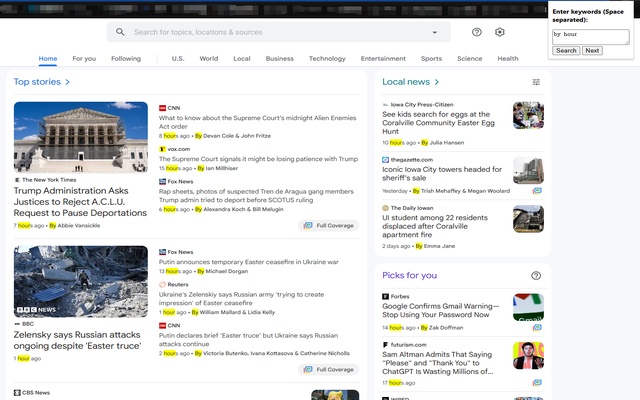Click the Forbes source icon
640x400 pixels.
point(385,296)
